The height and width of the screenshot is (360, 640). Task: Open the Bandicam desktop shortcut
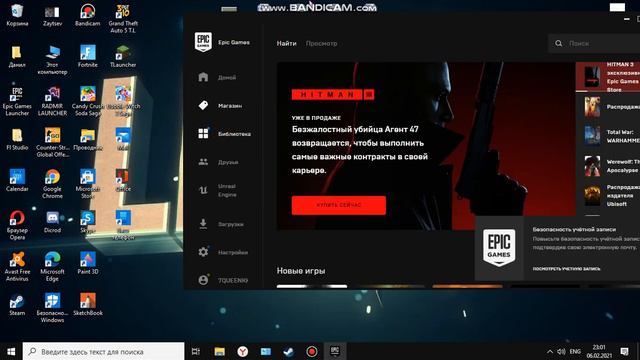[x=87, y=16]
